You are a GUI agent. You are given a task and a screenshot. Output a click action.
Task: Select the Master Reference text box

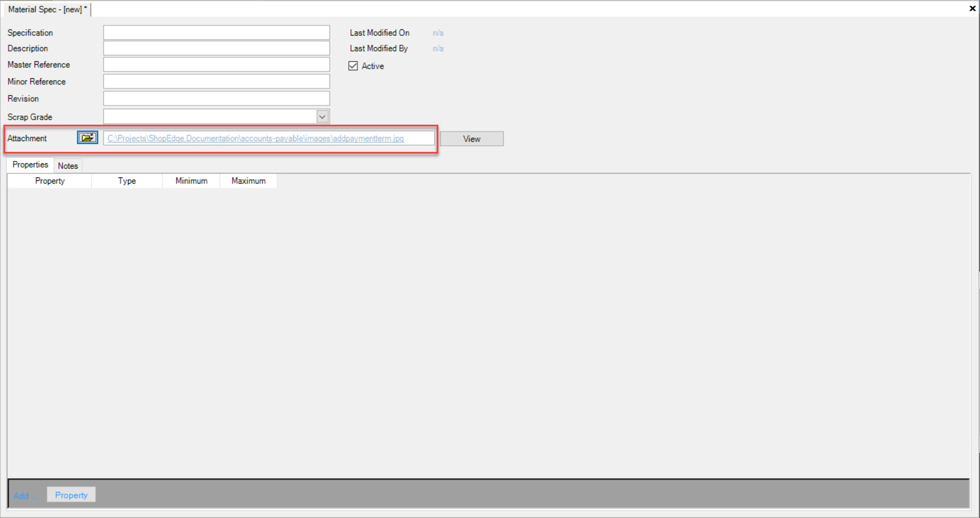point(217,65)
